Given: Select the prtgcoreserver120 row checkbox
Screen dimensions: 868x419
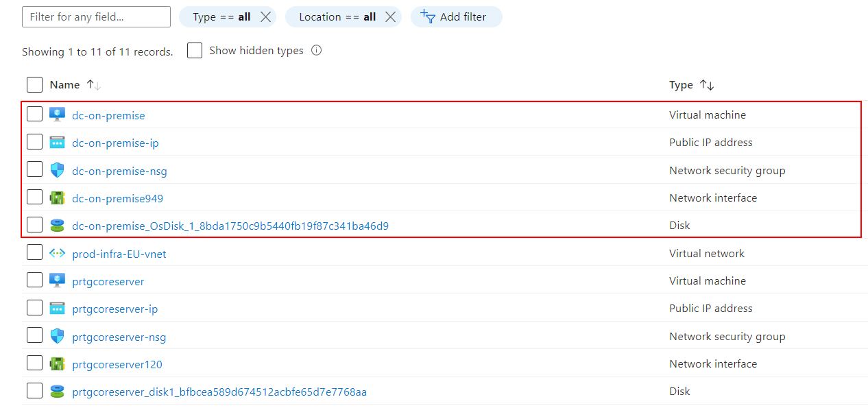Looking at the screenshot, I should [x=34, y=363].
